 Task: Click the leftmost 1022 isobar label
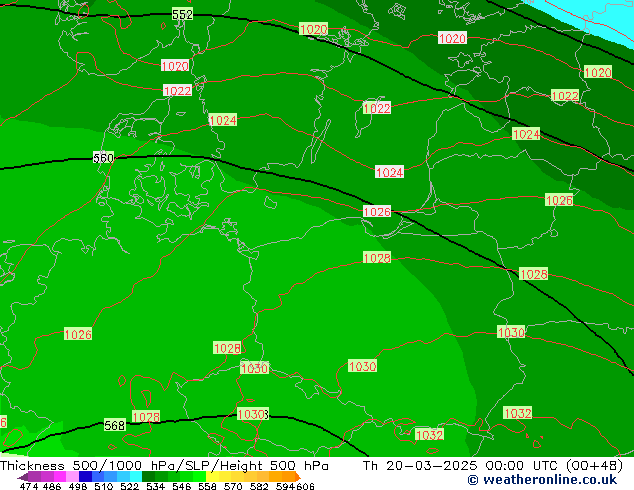177,90
